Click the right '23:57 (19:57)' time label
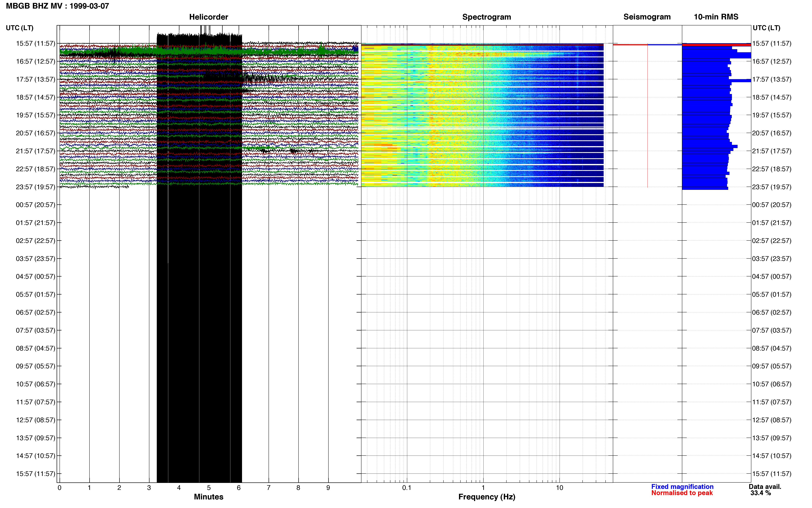This screenshot has width=812, height=508. pyautogui.click(x=771, y=187)
